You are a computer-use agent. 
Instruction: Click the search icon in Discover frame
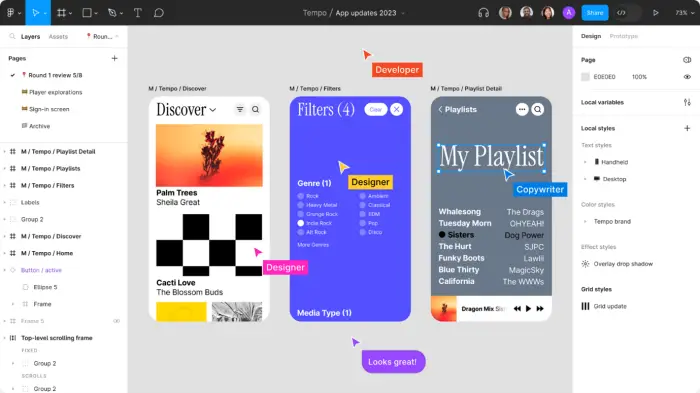coord(255,109)
